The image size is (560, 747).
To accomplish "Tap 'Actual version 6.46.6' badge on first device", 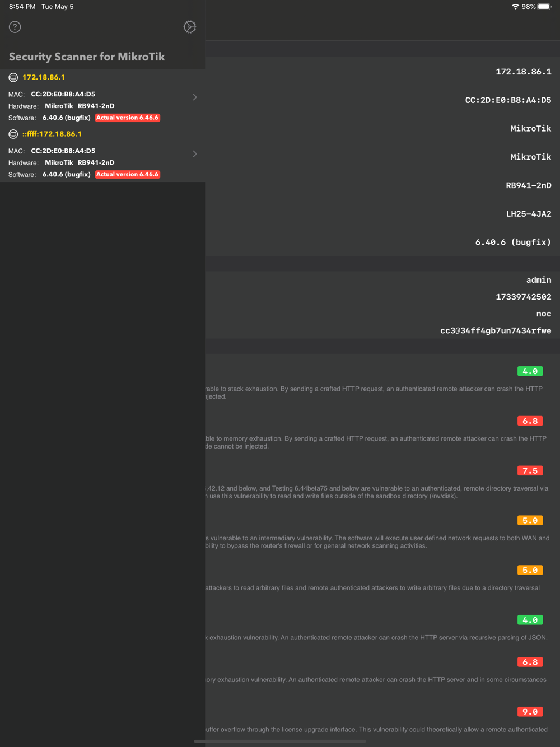I will click(128, 118).
